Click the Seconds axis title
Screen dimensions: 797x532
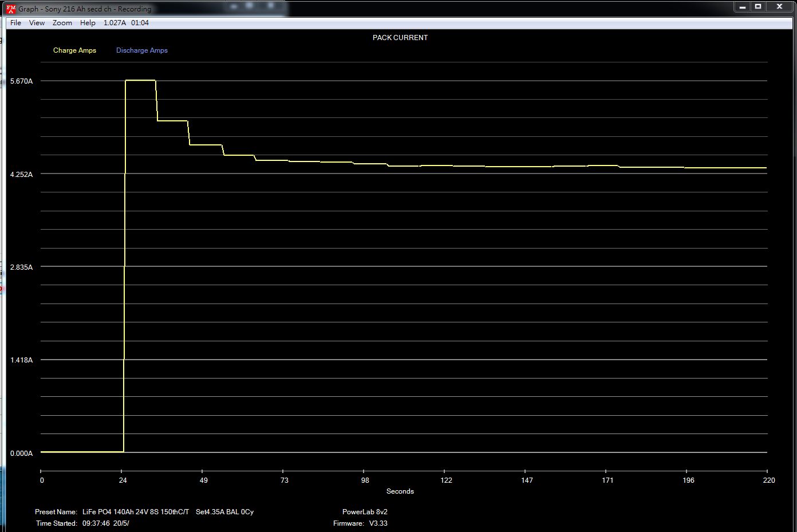tap(400, 491)
